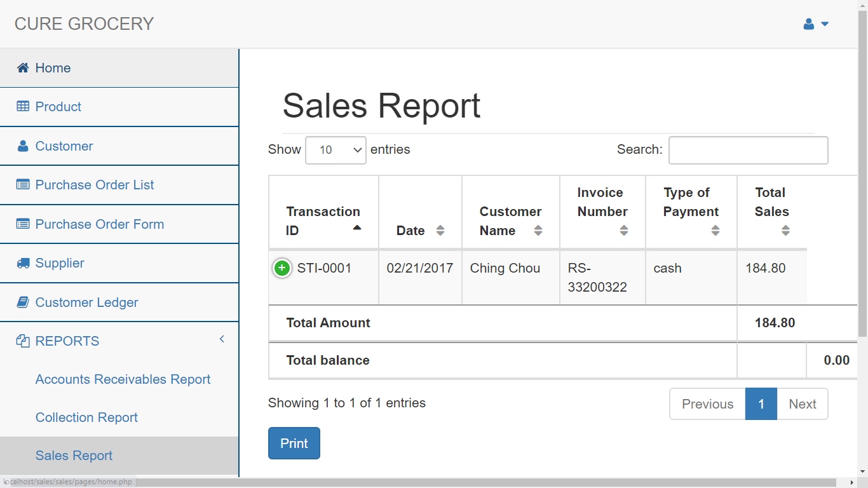Screen dimensions: 868x488
Task: Click the user profile icon top right
Action: (x=808, y=24)
